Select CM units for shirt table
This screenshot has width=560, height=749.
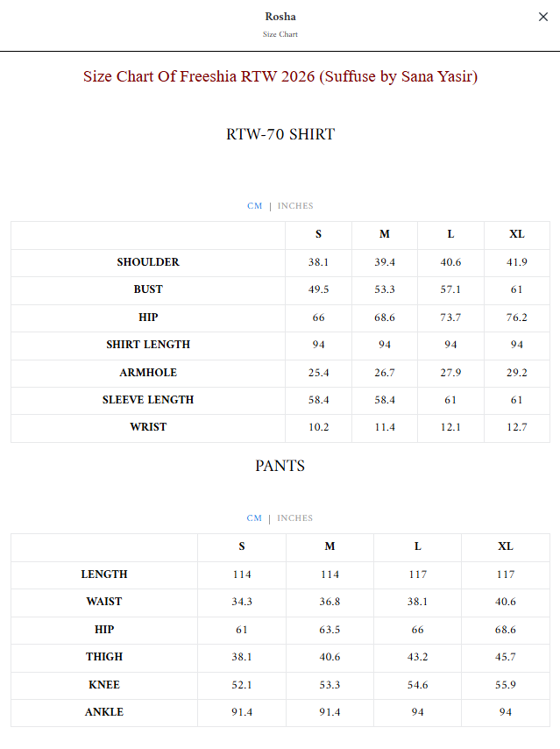pyautogui.click(x=254, y=206)
